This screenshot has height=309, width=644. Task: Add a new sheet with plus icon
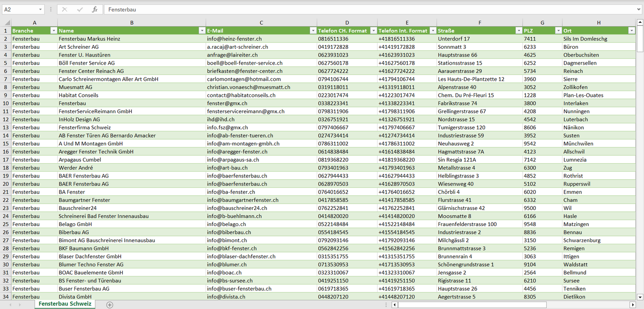click(110, 305)
